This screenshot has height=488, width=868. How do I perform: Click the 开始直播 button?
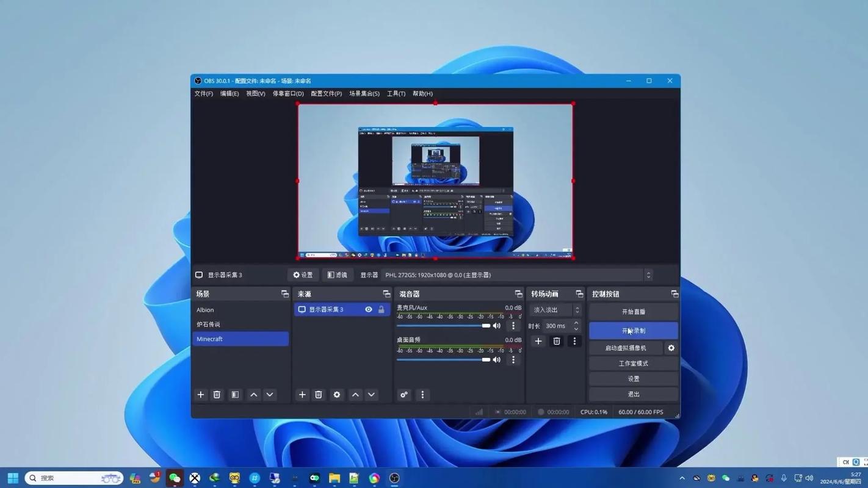coord(633,312)
